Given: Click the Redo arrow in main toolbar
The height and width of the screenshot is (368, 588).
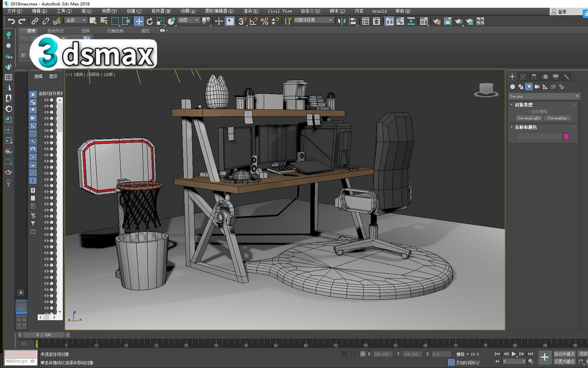Looking at the screenshot, I should pos(22,21).
